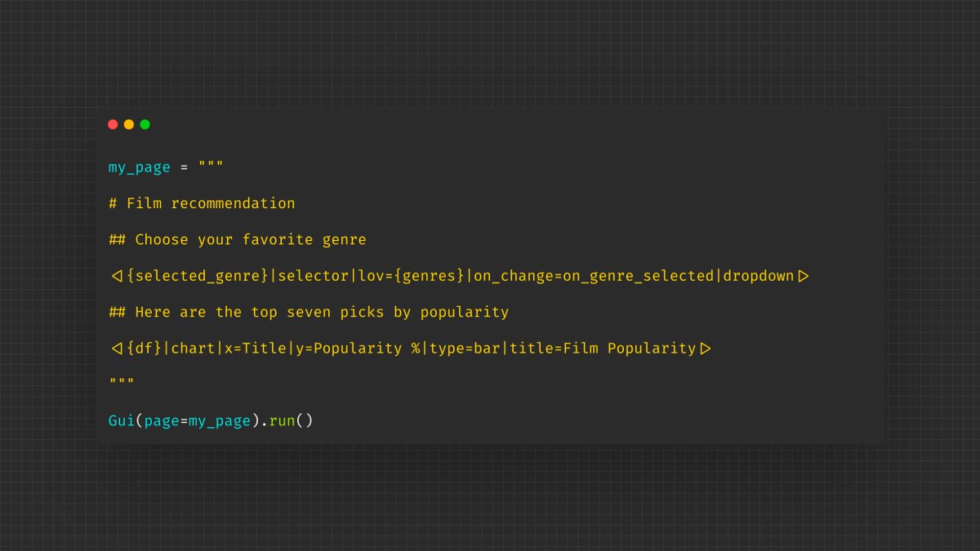This screenshot has width=980, height=551.
Task: Click the red window control dot
Action: tap(112, 124)
